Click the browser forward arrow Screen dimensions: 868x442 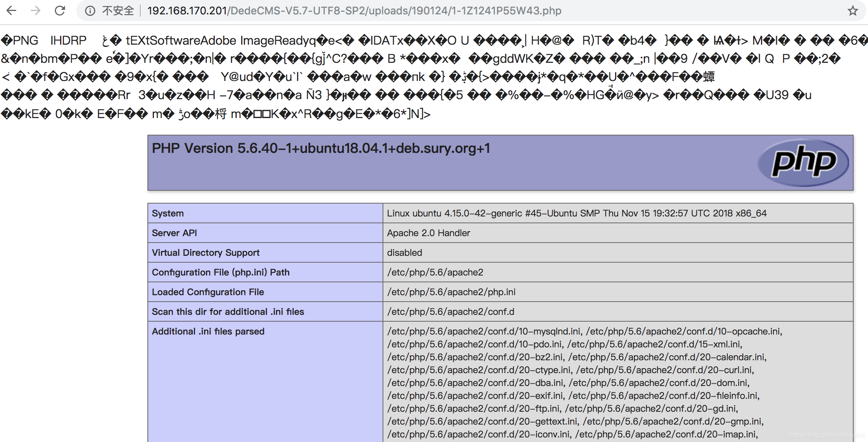(36, 11)
